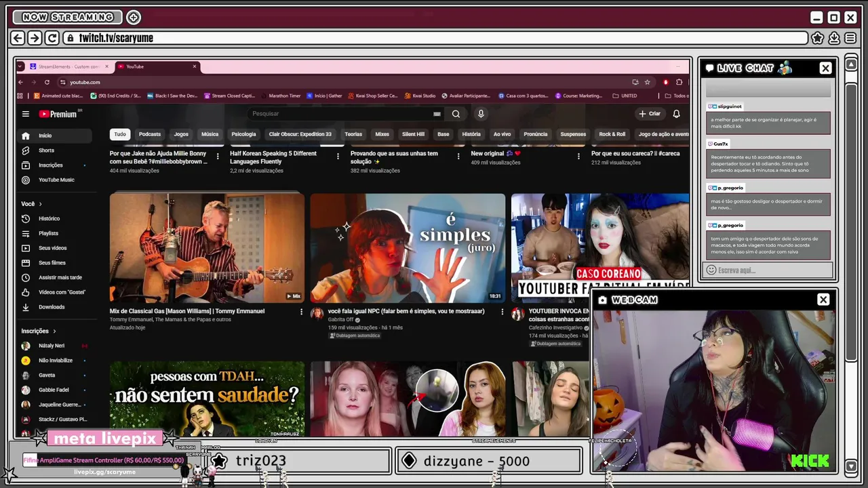Open Inscrições in the YouTube sidebar

(x=54, y=165)
